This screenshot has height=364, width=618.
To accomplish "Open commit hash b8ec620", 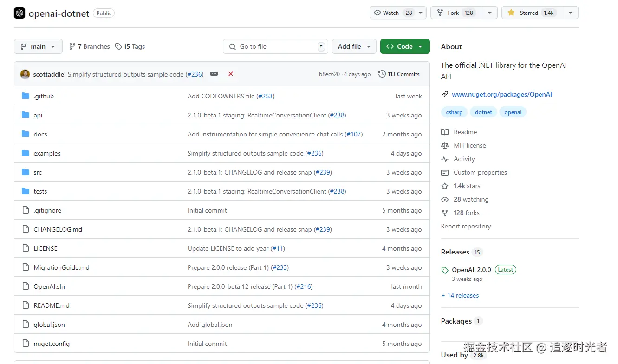I will tap(329, 74).
